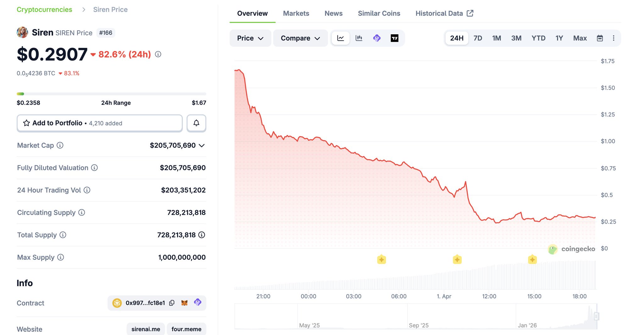Switch to the Markets tab
The width and height of the screenshot is (644, 335).
(x=296, y=13)
